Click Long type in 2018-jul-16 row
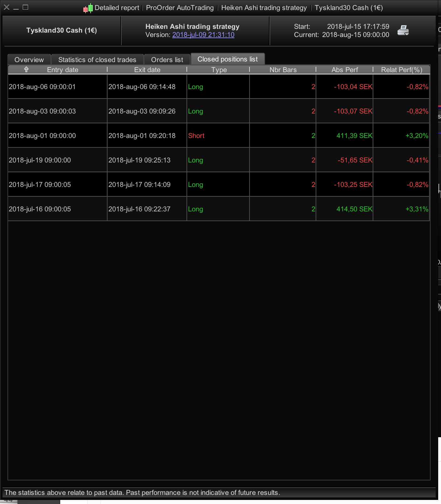Image resolution: width=441 pixels, height=504 pixels. (196, 209)
